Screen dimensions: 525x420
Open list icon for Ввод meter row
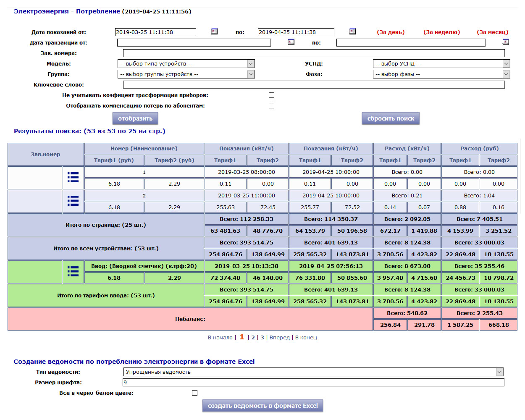pyautogui.click(x=73, y=272)
